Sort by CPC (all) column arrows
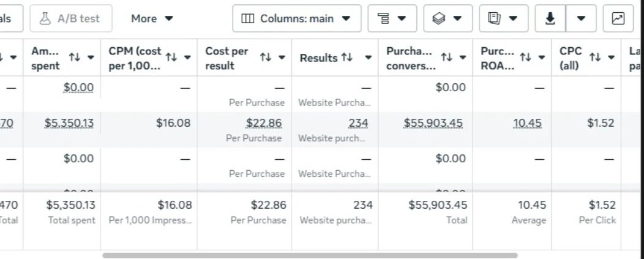Screen dimensions: 644x259 pos(595,57)
